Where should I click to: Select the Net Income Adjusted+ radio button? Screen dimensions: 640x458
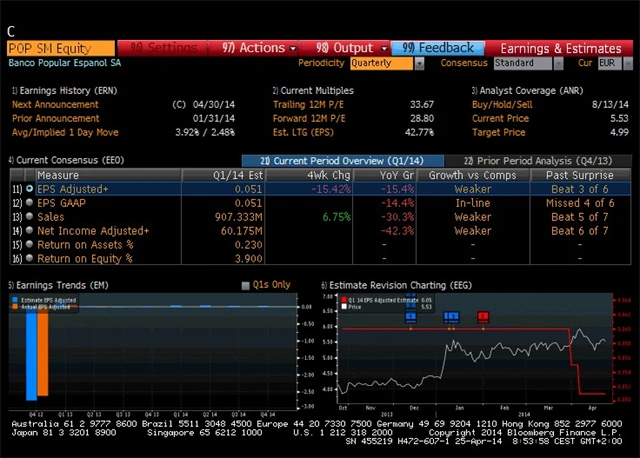(29, 230)
